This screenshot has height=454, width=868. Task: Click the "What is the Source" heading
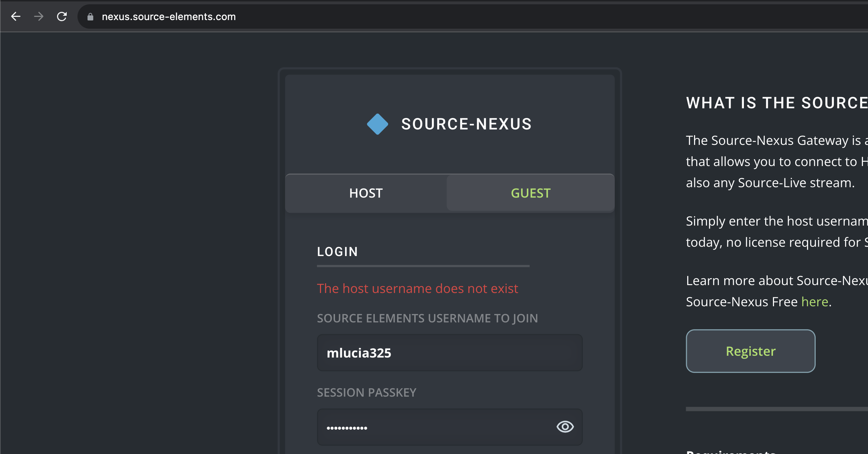777,103
